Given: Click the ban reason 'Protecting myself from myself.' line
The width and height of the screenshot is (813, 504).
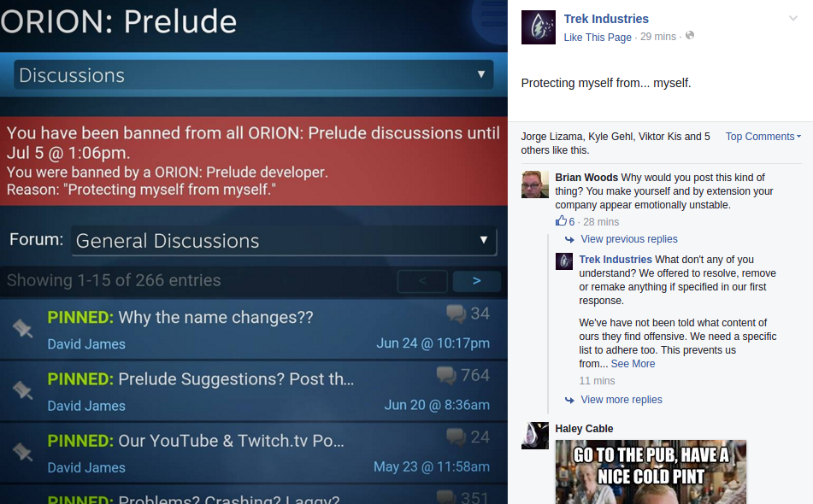Looking at the screenshot, I should [x=141, y=190].
